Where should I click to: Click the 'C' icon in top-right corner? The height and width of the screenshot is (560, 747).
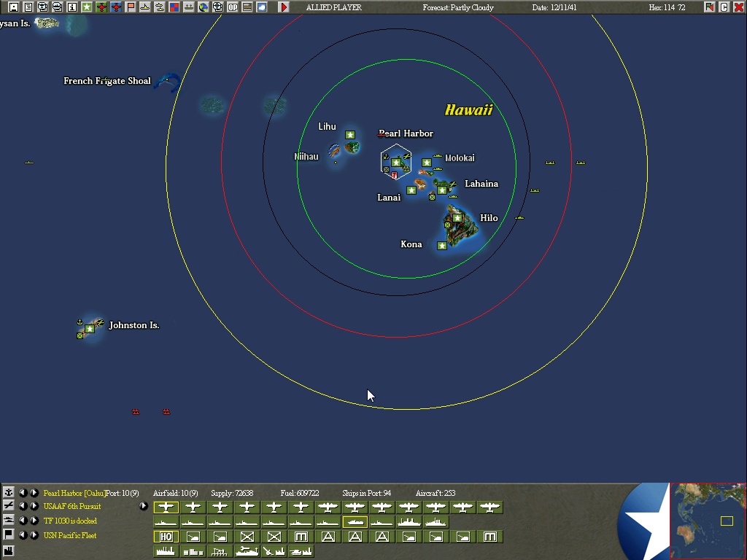[x=724, y=7]
